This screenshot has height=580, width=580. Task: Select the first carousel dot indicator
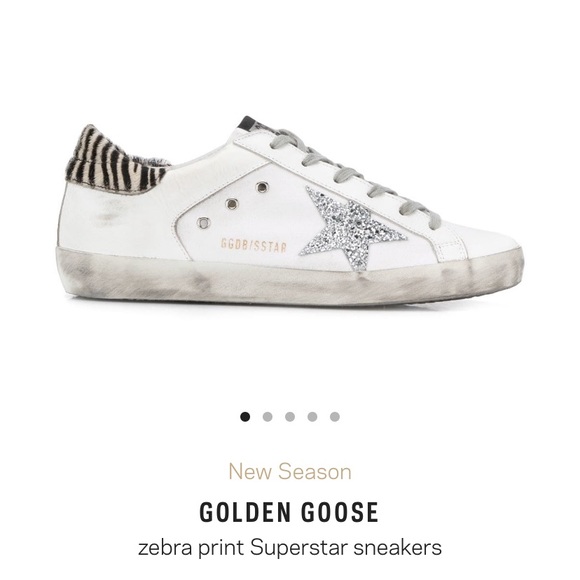coord(245,417)
